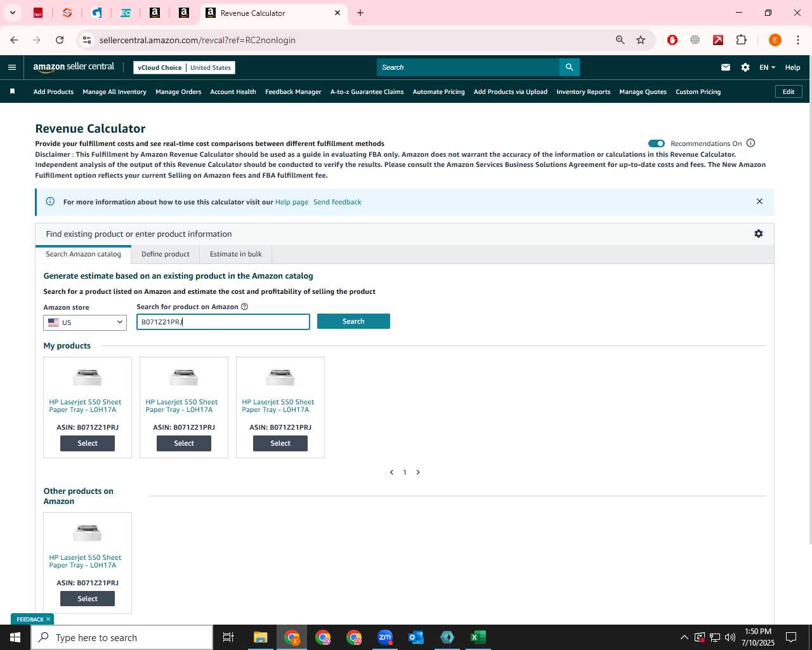Click the header Search field
The image size is (812, 650).
coord(468,67)
